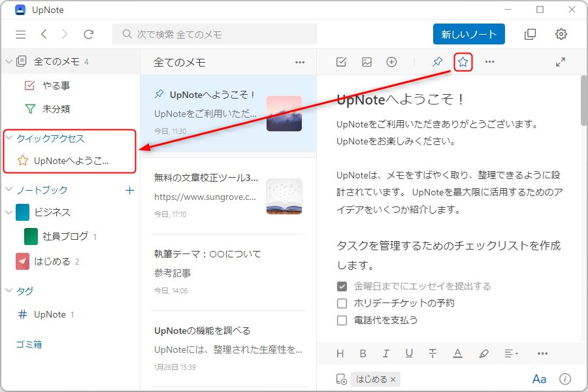The width and height of the screenshot is (588, 392).
Task: Toggle the sidebar hamburger menu
Action: click(21, 35)
